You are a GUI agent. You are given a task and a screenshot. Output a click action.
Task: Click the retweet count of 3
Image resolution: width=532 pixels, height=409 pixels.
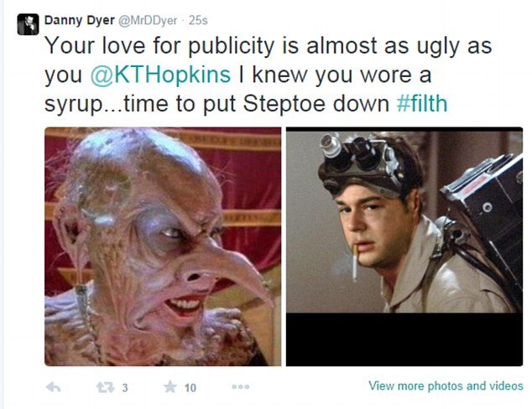pos(125,388)
